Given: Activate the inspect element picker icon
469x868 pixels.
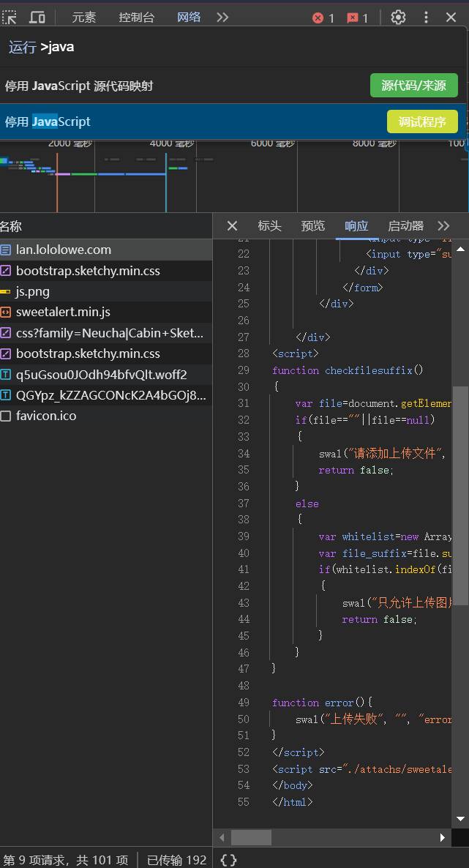Looking at the screenshot, I should [x=10, y=17].
